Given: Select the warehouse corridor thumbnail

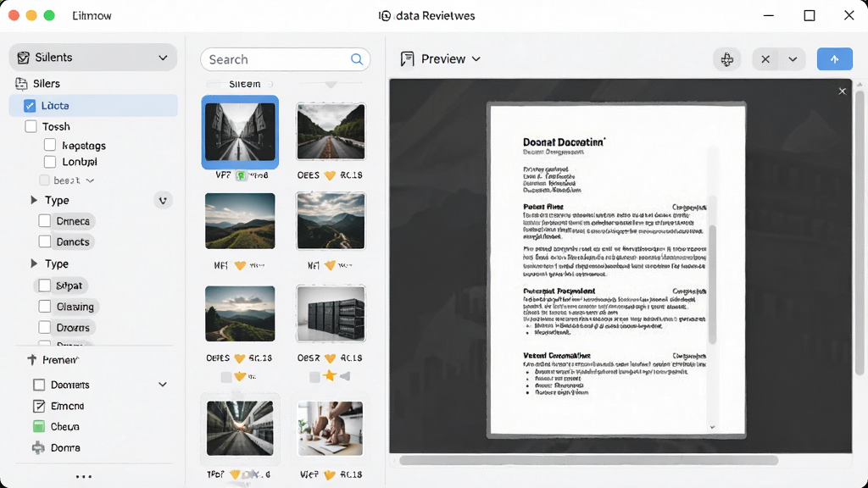Looking at the screenshot, I should (x=240, y=428).
